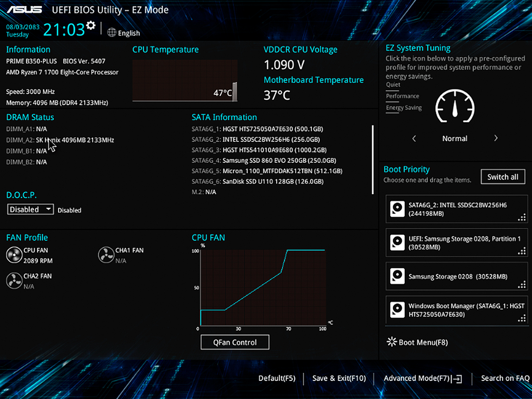Click the disk icon for SATA6G_2 INTEL boot entry
The image size is (532, 399).
click(398, 209)
